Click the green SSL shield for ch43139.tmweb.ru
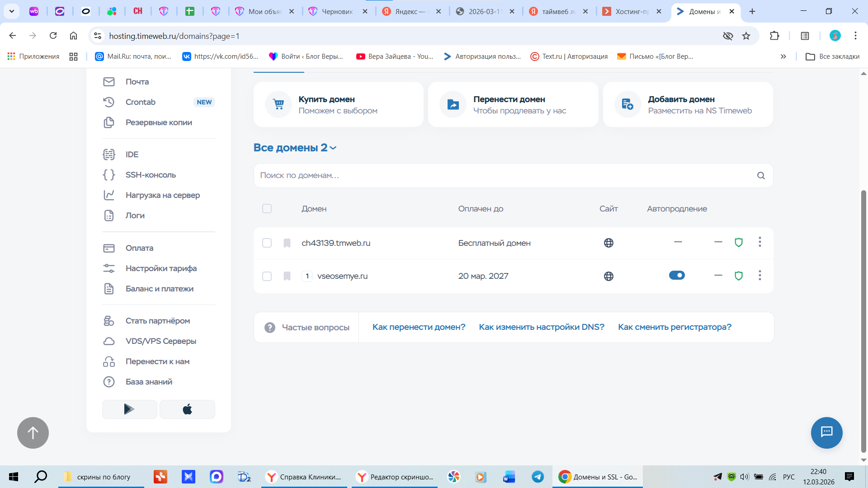This screenshot has width=868, height=488. tap(739, 243)
